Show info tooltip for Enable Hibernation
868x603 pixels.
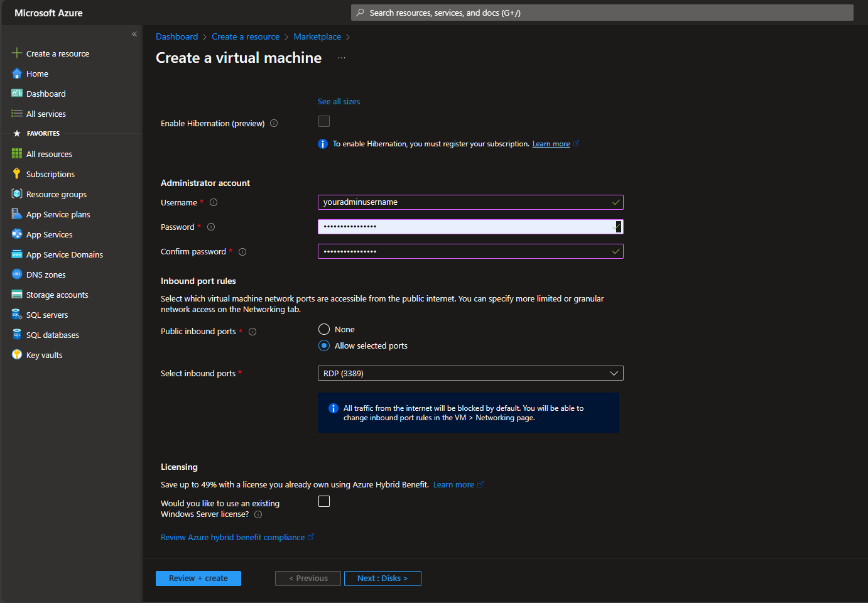pos(274,123)
